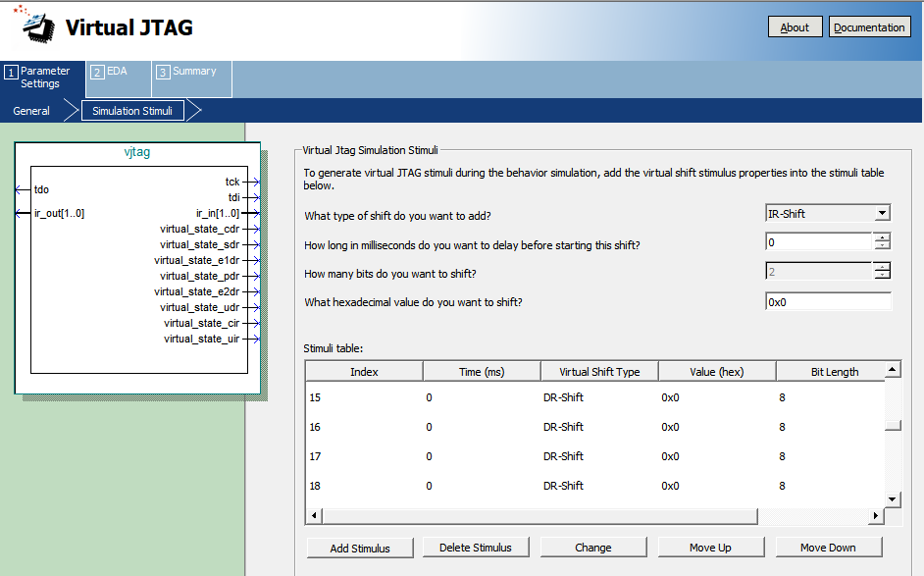
Task: Select the Simulation Stimuli page
Action: coord(132,111)
